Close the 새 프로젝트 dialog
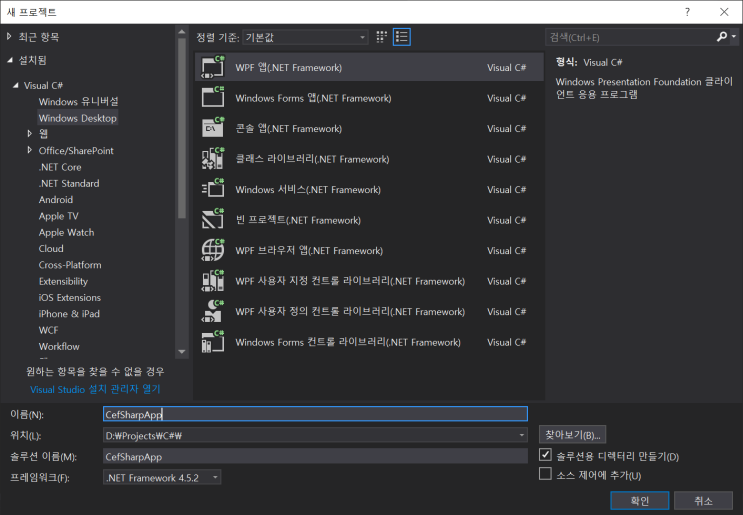This screenshot has height=515, width=743. tap(724, 12)
